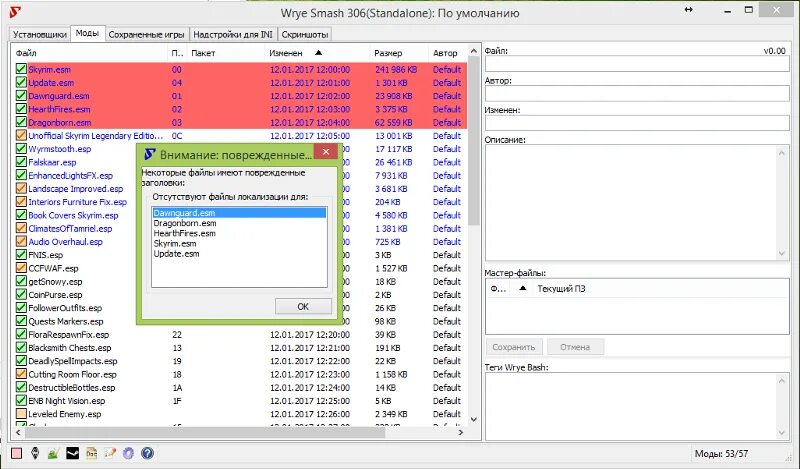Image resolution: width=800 pixels, height=469 pixels.
Task: Uncheck the Wyrmstooth.esp checkbox
Action: [21, 149]
